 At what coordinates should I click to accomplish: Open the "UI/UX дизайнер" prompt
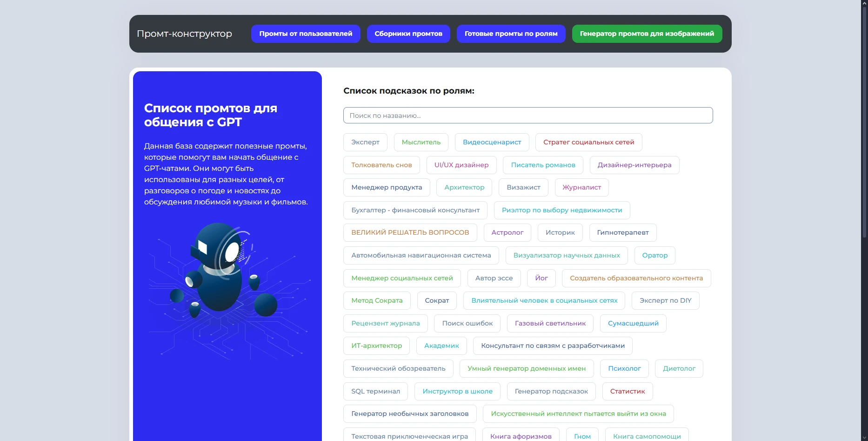[461, 165]
